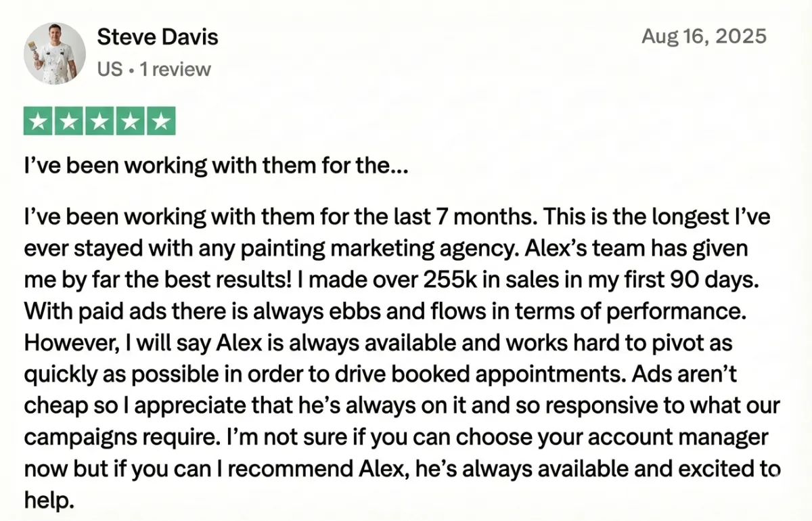View the reviewer's "1 review" count
The image size is (812, 521).
(x=175, y=69)
